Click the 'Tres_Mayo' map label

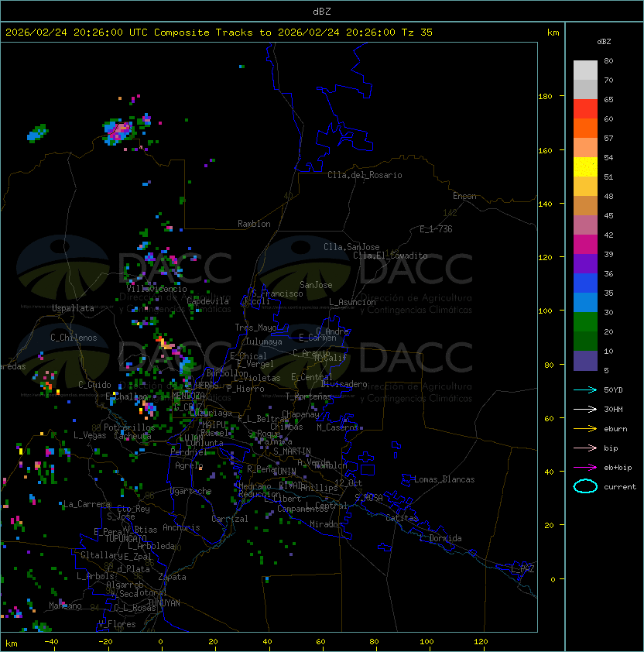255,328
